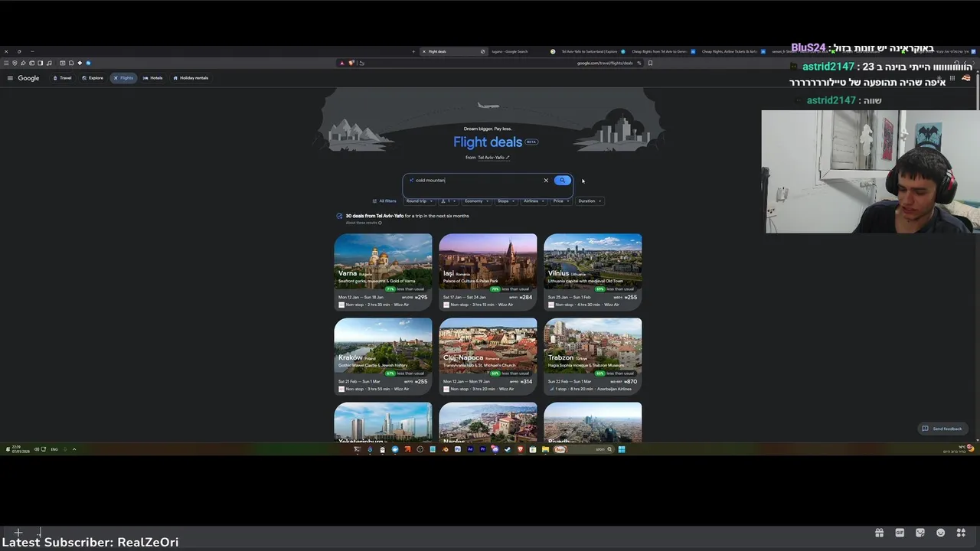Switch to the Explore tab

[x=93, y=78]
